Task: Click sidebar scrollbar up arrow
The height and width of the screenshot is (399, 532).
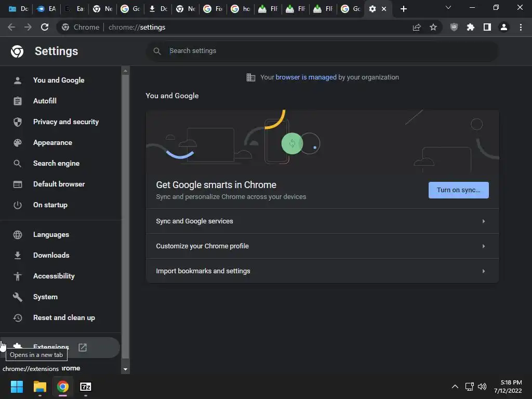Action: (x=125, y=71)
